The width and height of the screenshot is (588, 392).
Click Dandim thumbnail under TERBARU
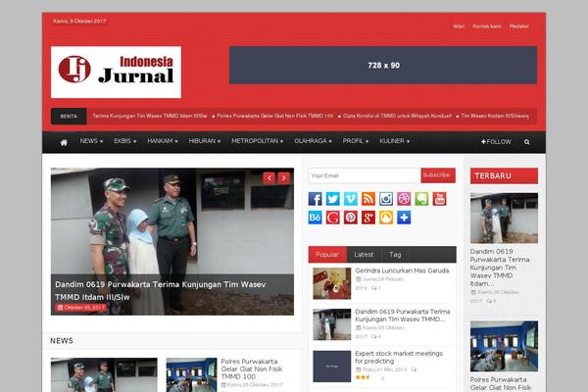click(x=504, y=218)
